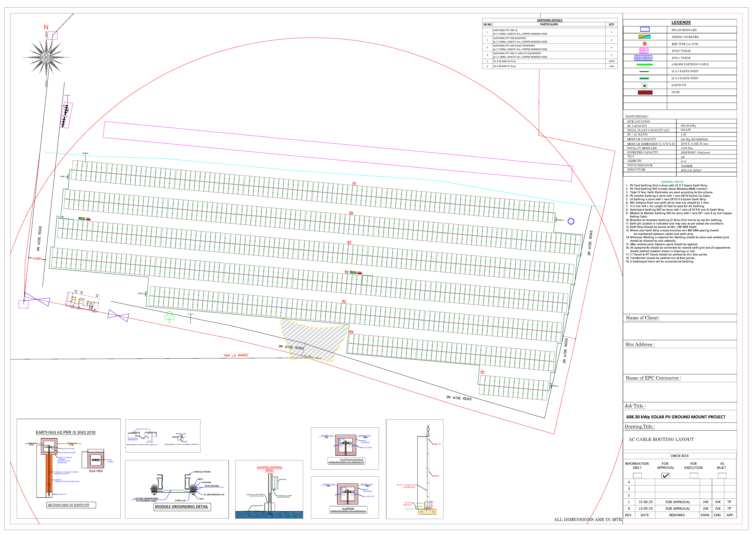This screenshot has height=535, width=756.
Task: Click the R1 row label
Action: (354, 184)
